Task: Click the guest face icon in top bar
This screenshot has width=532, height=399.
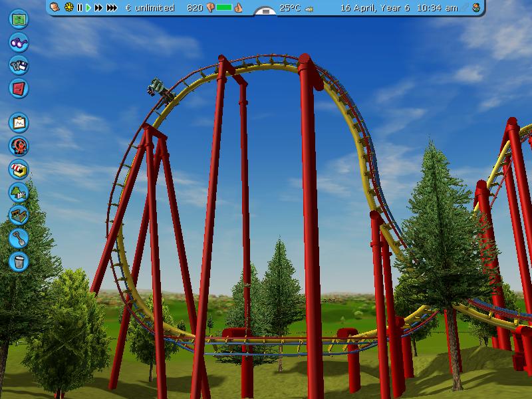Action: click(476, 7)
